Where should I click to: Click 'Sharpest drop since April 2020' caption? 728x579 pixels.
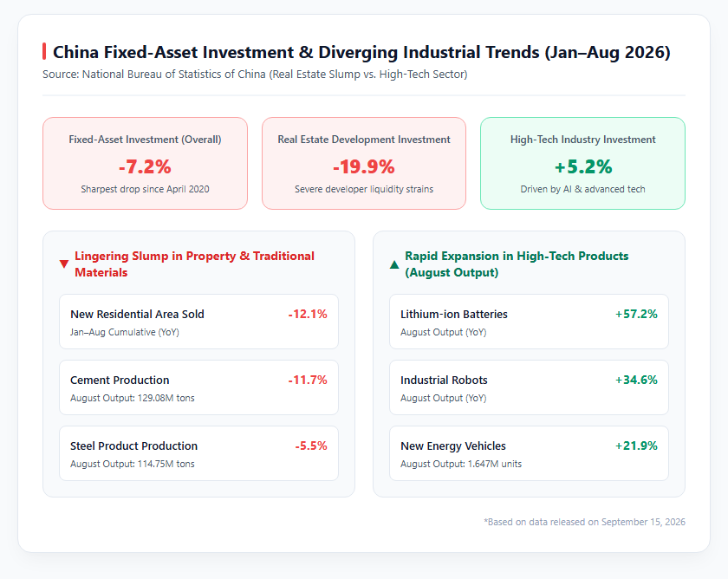145,189
